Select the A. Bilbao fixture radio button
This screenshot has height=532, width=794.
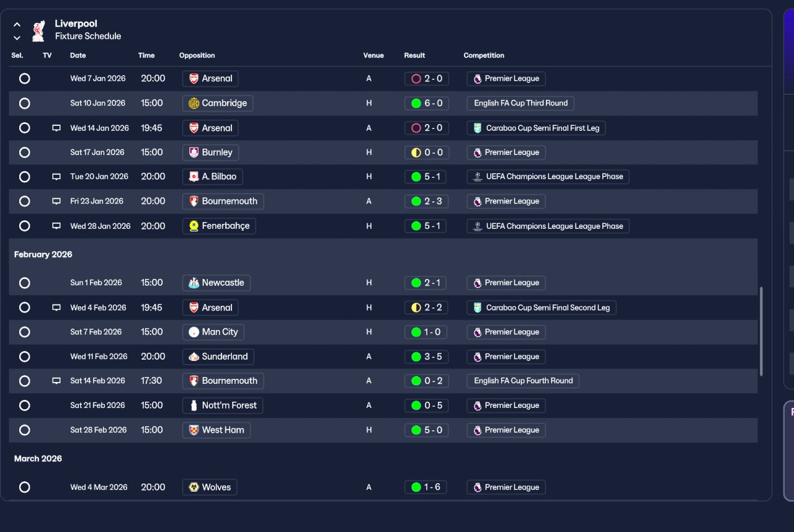pyautogui.click(x=24, y=177)
